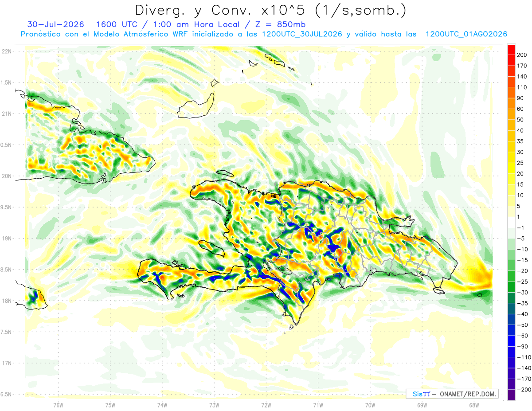Image resolution: width=532 pixels, height=411 pixels.
Task: Click the negative '-110' colorbar label
Action: [x=525, y=357]
